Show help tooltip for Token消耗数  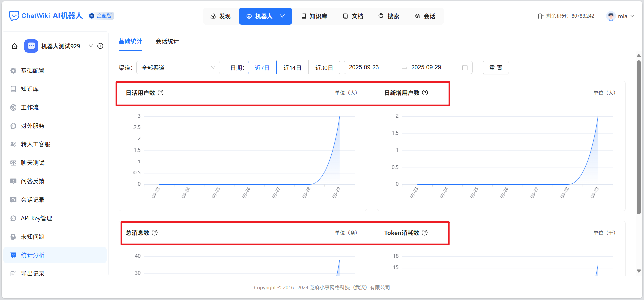[425, 233]
